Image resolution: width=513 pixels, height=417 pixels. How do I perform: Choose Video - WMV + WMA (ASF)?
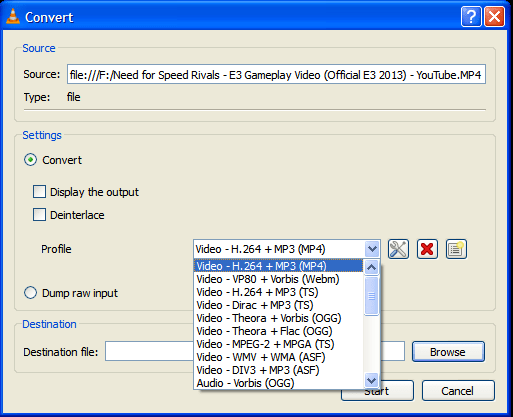[x=279, y=357]
